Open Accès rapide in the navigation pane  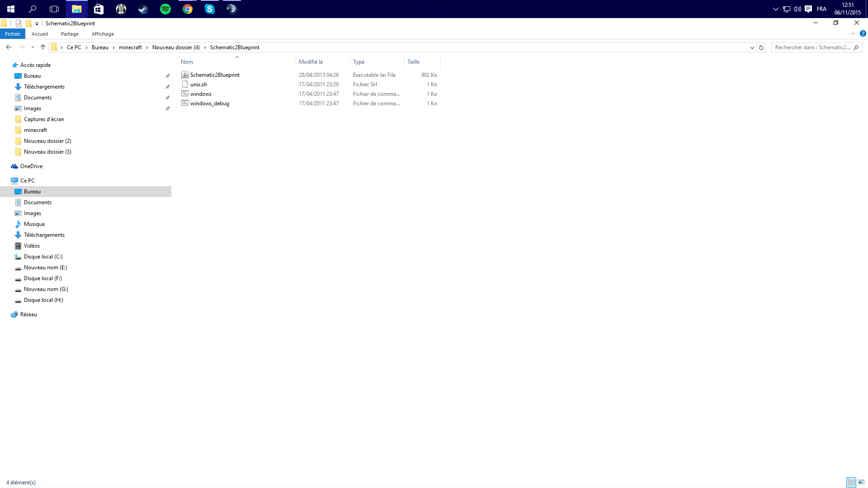35,65
